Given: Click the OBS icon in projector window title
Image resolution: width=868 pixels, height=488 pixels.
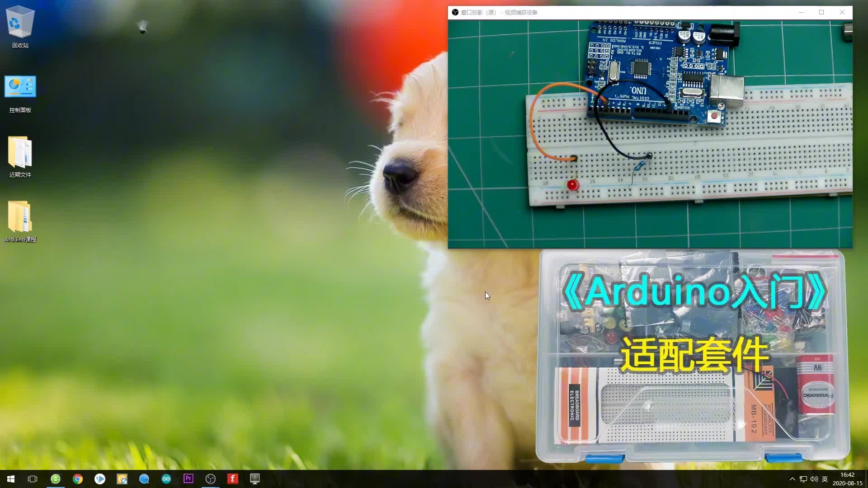Looking at the screenshot, I should [x=455, y=12].
